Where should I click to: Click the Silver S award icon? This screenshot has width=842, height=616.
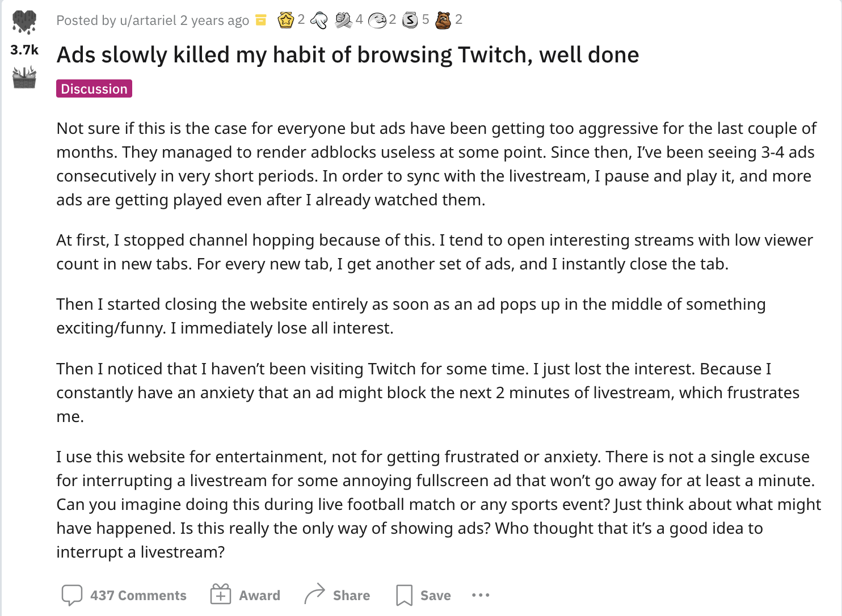tap(410, 20)
